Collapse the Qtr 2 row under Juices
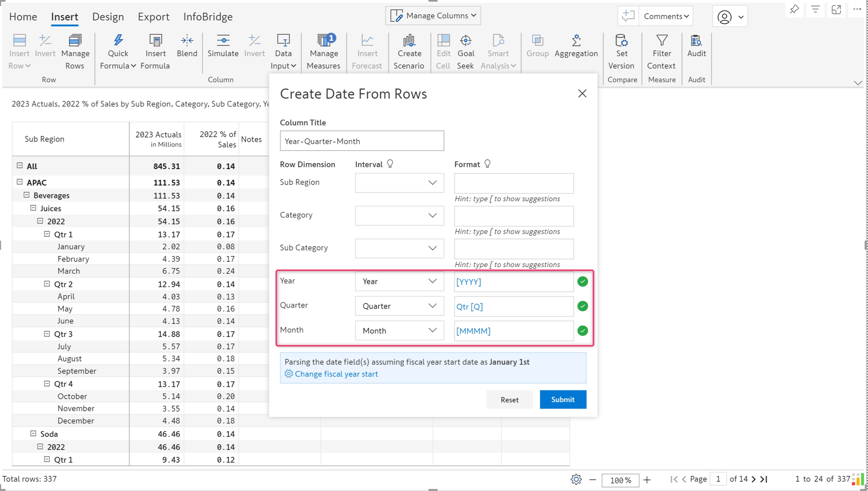Screen dimensions: 868x491 coord(47,284)
